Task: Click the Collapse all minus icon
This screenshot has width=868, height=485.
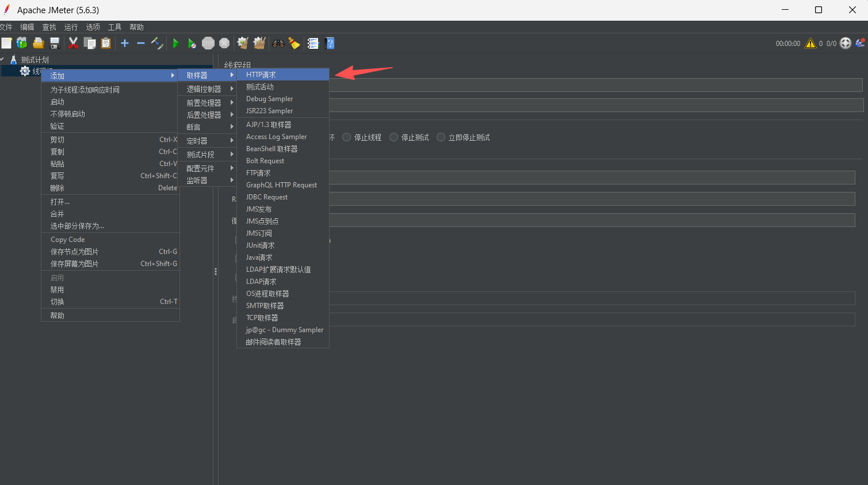Action: [141, 43]
